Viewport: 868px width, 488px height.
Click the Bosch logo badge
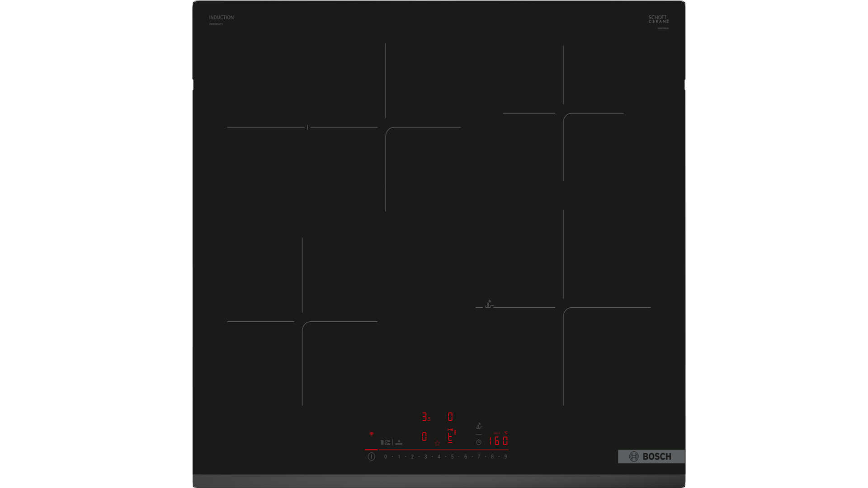pos(651,456)
